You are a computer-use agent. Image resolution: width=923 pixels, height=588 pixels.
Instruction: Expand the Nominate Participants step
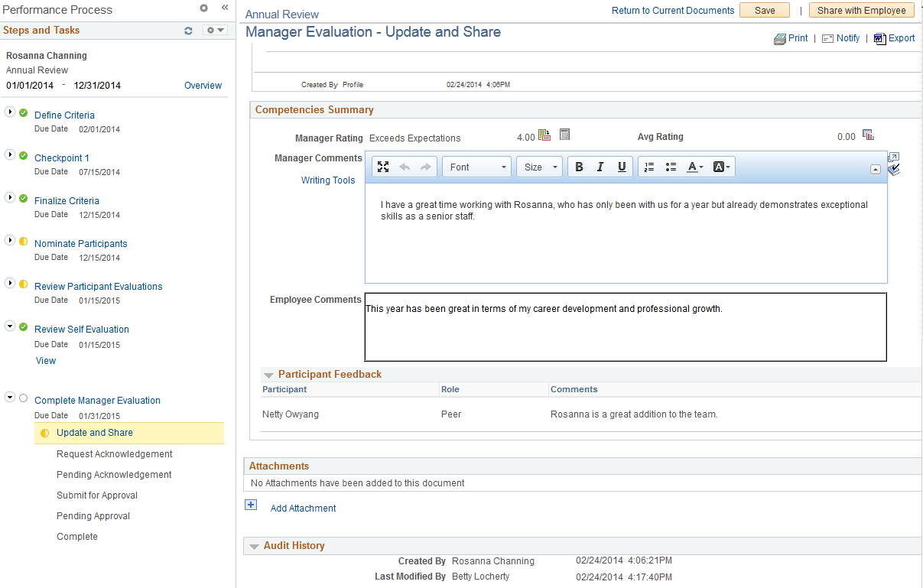click(10, 241)
